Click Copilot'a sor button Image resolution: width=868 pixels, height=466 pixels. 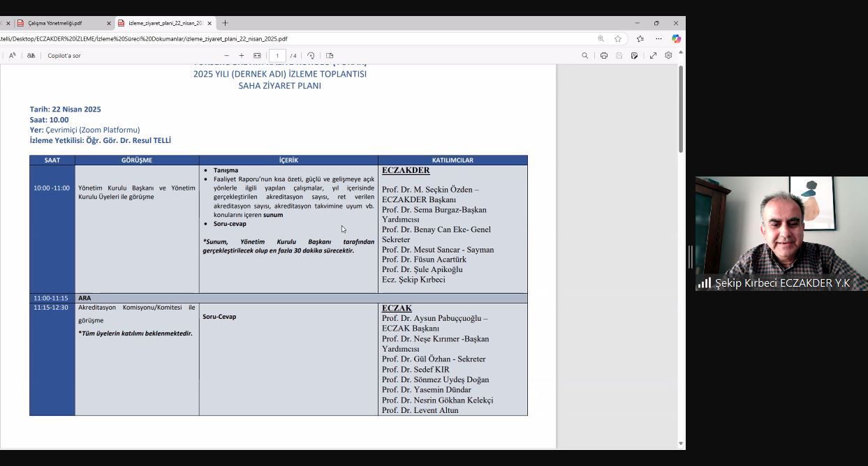pyautogui.click(x=64, y=56)
